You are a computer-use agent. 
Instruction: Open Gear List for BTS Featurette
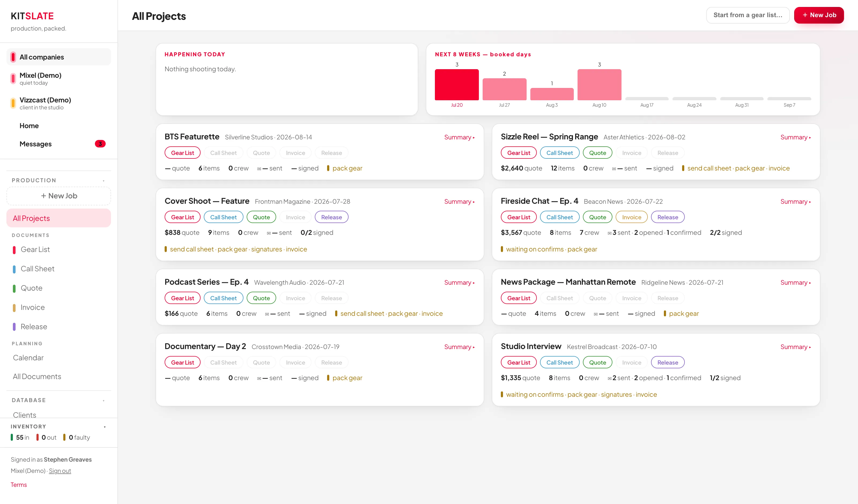(x=183, y=153)
